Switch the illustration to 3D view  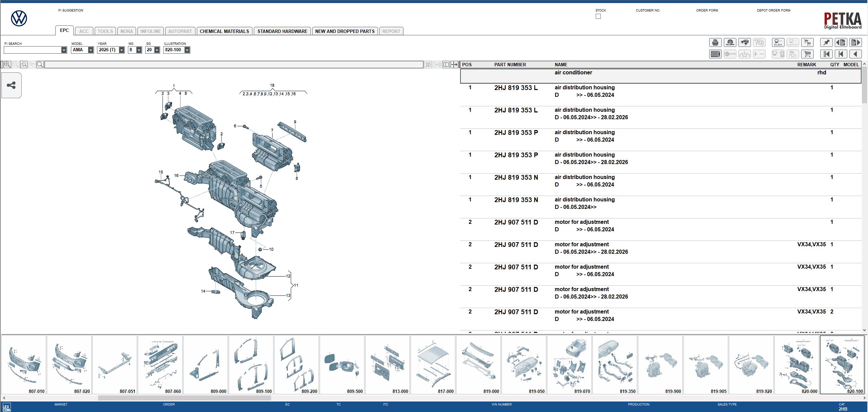click(427, 65)
